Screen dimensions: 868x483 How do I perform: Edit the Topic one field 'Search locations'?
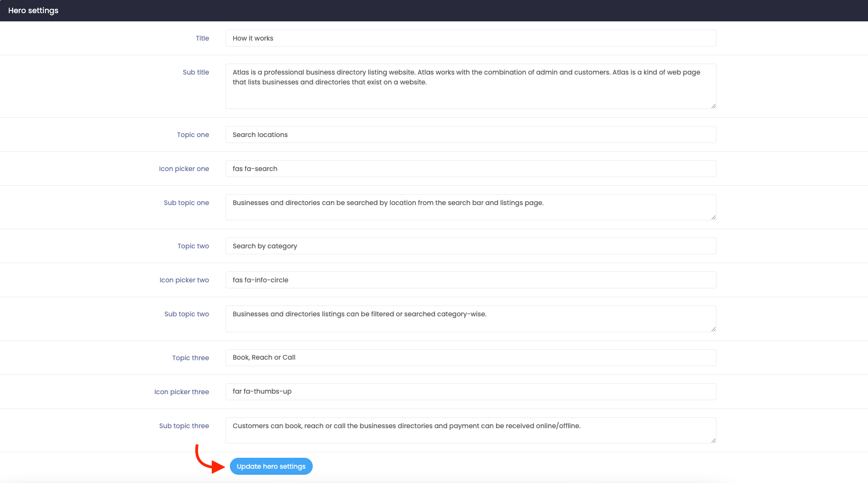pos(471,135)
